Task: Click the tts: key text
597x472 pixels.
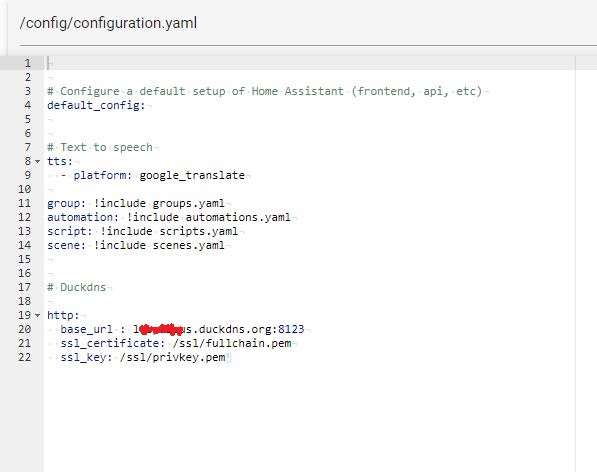Action: point(60,161)
